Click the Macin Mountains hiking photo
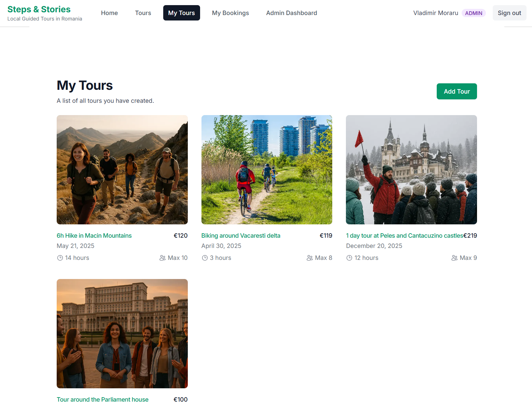Image resolution: width=532 pixels, height=404 pixels. 122,170
